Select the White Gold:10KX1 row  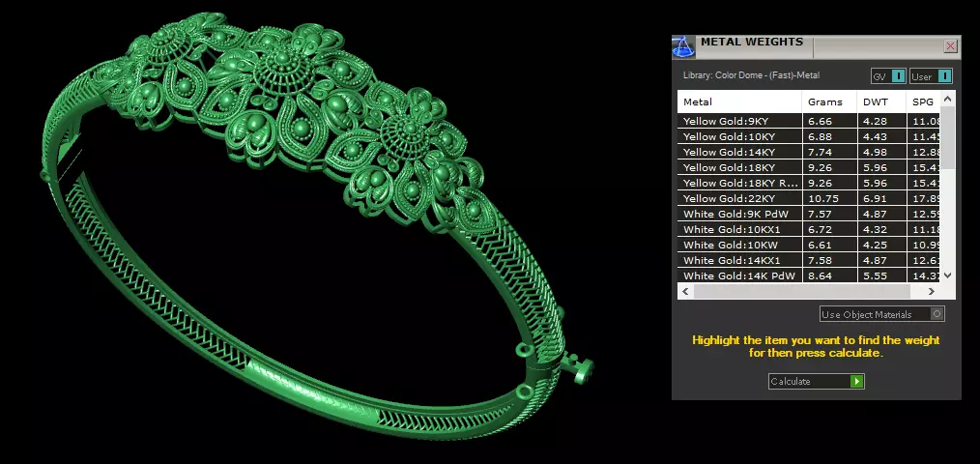[809, 229]
